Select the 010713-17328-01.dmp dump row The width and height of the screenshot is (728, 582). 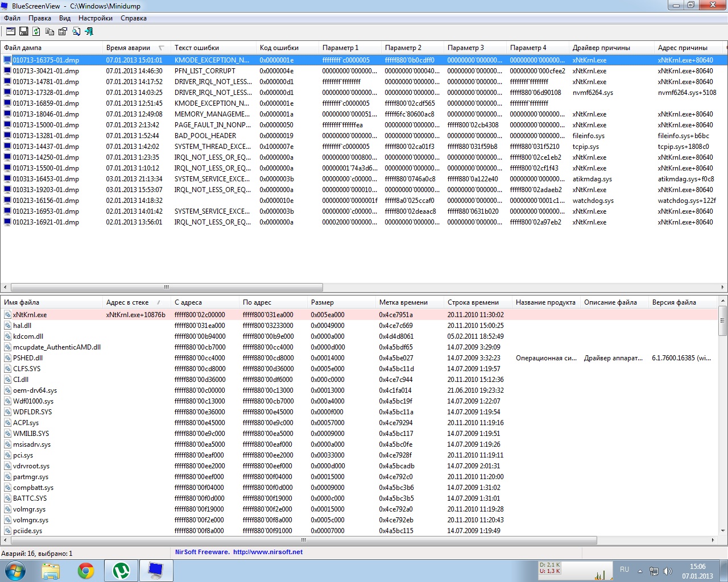click(46, 93)
